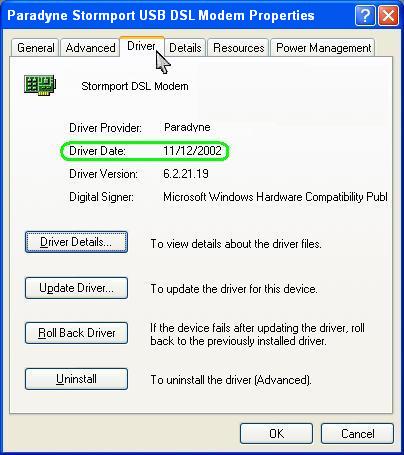Show the Resources tab
Image resolution: width=404 pixels, height=455 pixels.
pyautogui.click(x=238, y=48)
